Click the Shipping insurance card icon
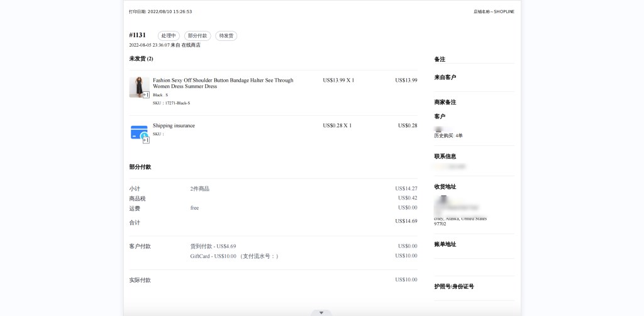The height and width of the screenshot is (316, 644). [x=138, y=132]
